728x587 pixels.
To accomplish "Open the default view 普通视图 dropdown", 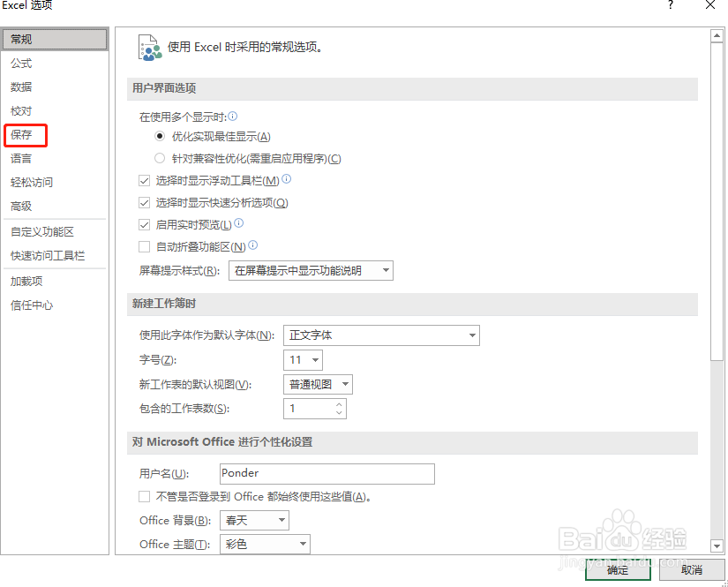I will point(318,385).
